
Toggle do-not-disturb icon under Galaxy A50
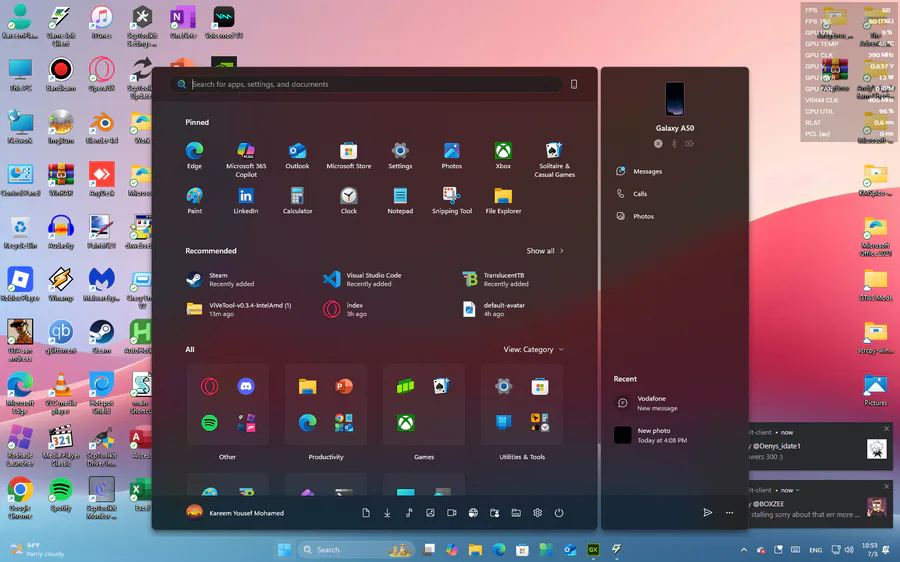(x=658, y=144)
